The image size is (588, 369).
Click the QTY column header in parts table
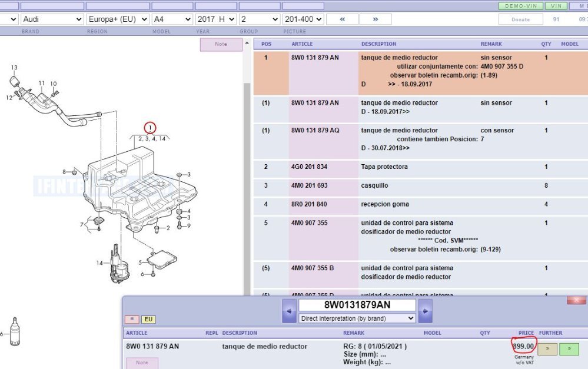point(546,44)
